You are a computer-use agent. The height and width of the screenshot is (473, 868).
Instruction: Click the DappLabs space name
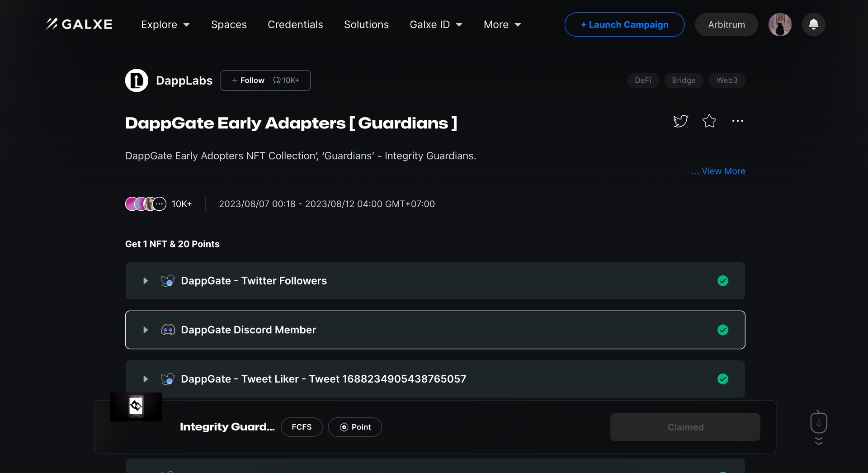184,80
